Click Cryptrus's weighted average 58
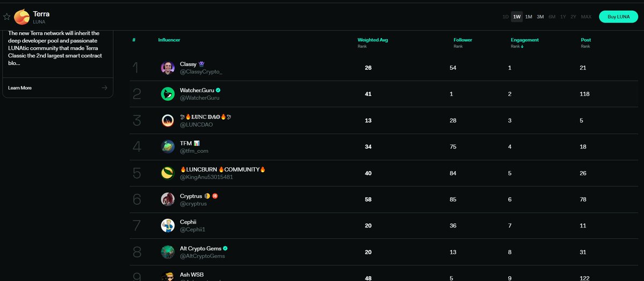This screenshot has width=644, height=281. click(x=368, y=199)
